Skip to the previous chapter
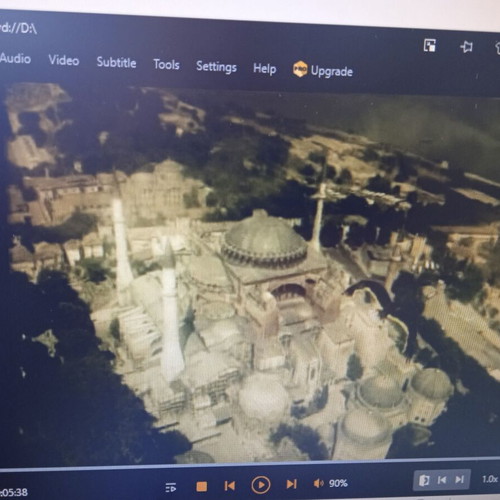 230,486
